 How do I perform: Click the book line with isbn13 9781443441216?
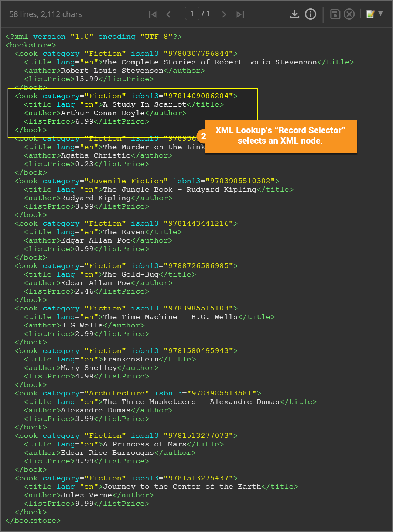[x=126, y=223]
